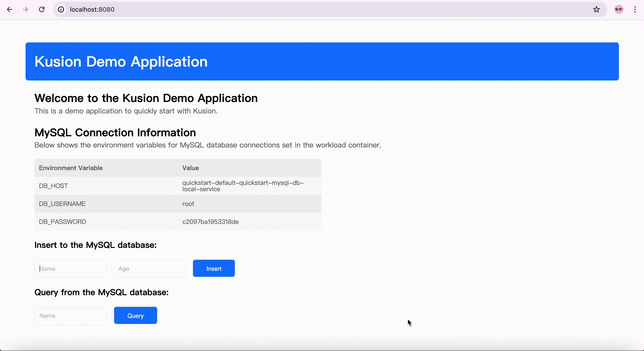
Task: Click the DB_USERNAME root value
Action: [188, 204]
